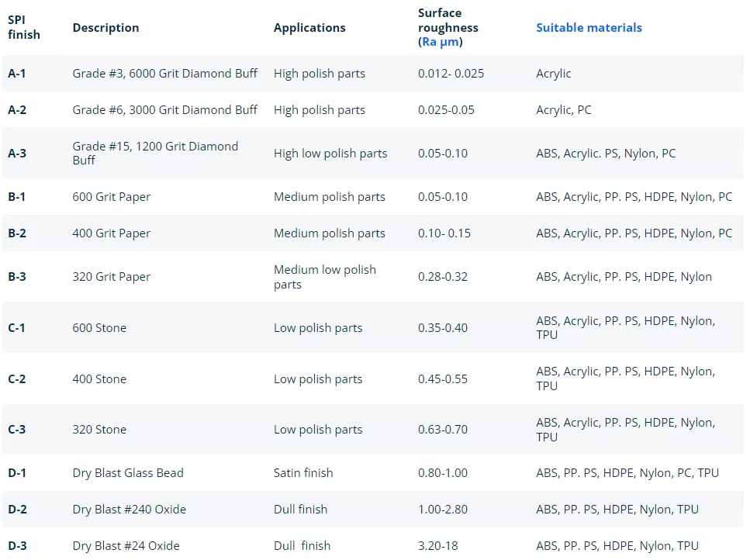Click the "Dry Blast #240 Oxide" description

(x=129, y=510)
